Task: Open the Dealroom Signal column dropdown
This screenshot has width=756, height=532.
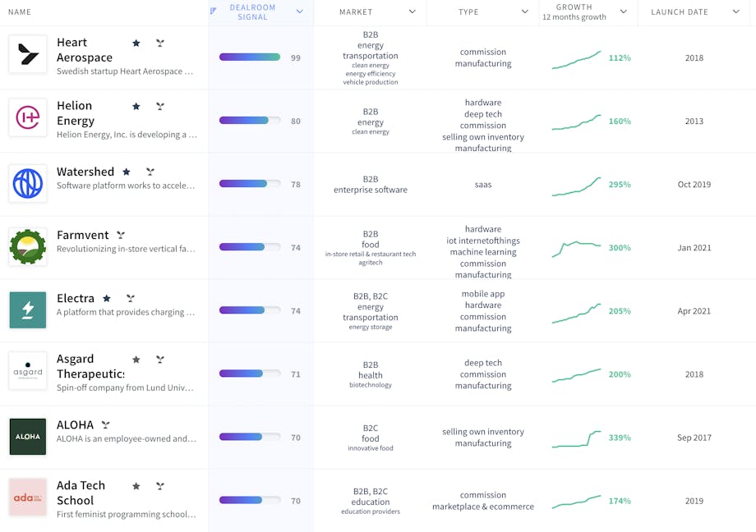Action: pos(300,11)
